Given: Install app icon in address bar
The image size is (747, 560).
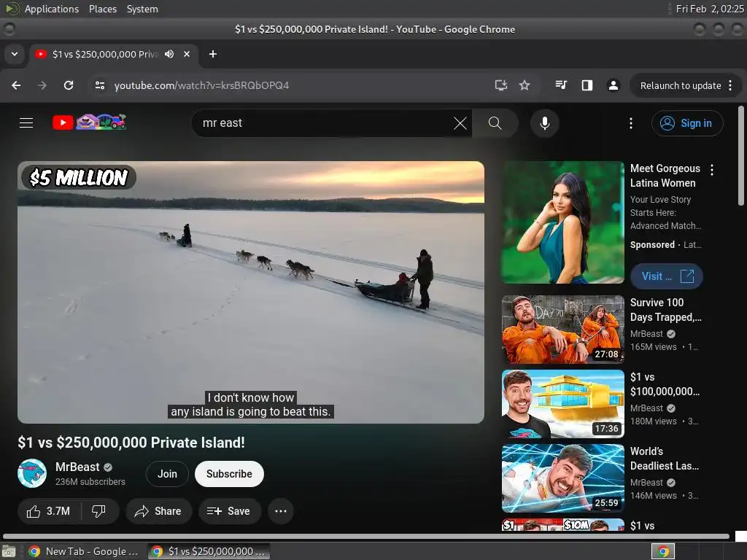Looking at the screenshot, I should click(500, 85).
